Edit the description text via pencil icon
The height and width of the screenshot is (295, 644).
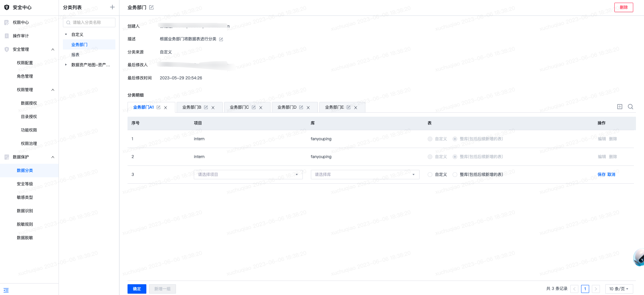tap(221, 39)
